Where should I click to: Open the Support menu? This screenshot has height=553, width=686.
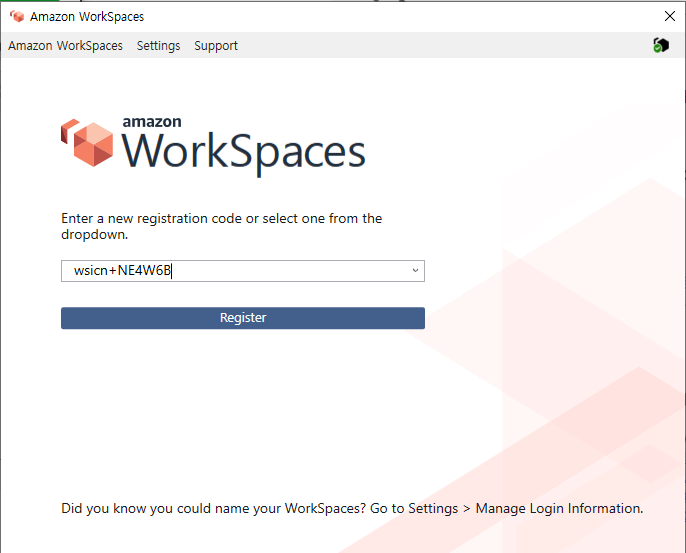[216, 46]
